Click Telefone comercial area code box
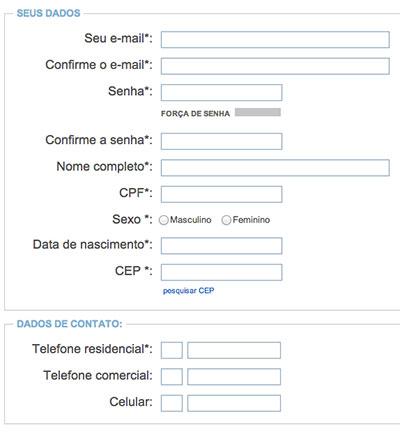Screen dimensions: 400x436 pyautogui.click(x=172, y=377)
